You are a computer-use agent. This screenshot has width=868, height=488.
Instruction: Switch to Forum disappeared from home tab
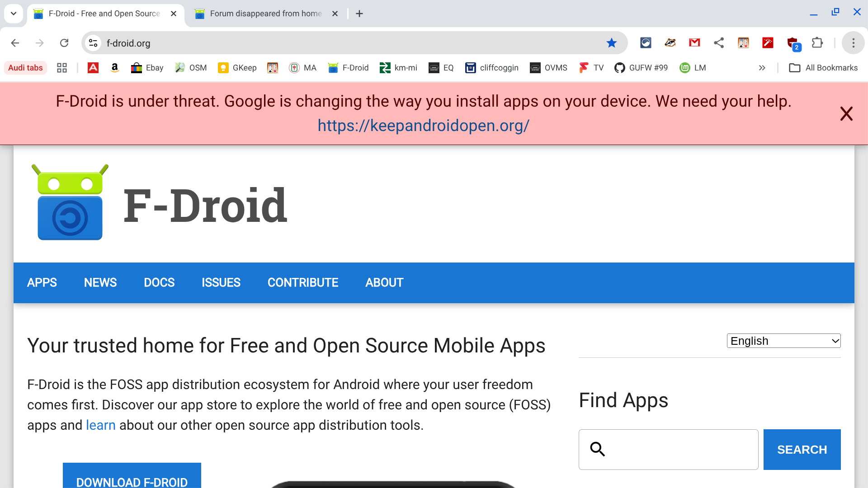[x=266, y=14]
